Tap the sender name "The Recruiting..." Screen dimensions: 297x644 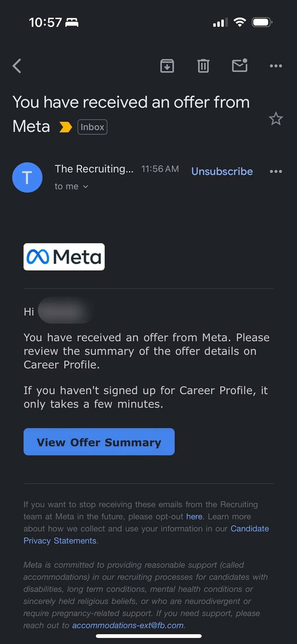click(x=94, y=169)
